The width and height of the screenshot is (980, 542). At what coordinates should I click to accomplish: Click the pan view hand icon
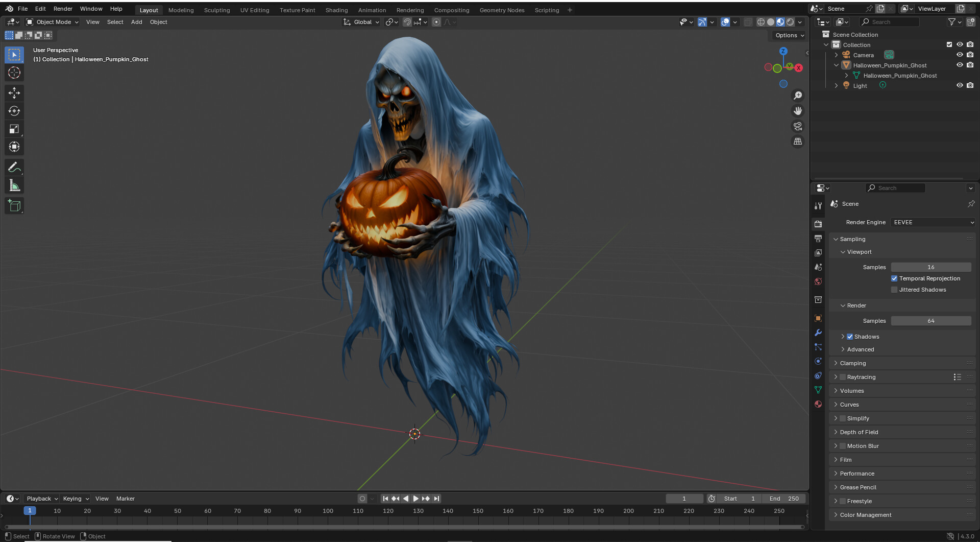point(798,111)
